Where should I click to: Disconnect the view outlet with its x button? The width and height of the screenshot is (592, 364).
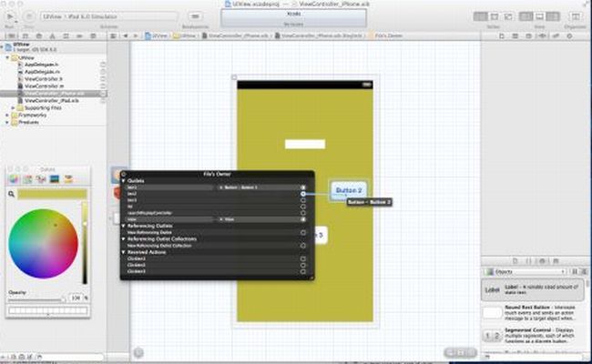221,219
